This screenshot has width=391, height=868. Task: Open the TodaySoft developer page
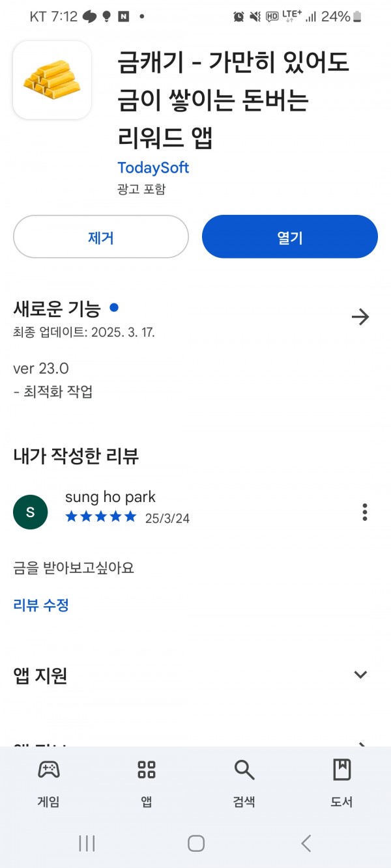point(153,167)
